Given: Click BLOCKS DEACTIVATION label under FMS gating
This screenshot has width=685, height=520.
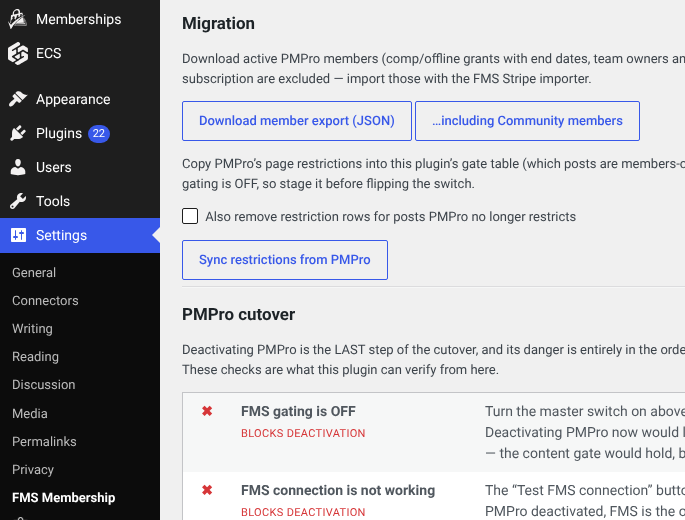Looking at the screenshot, I should [303, 433].
